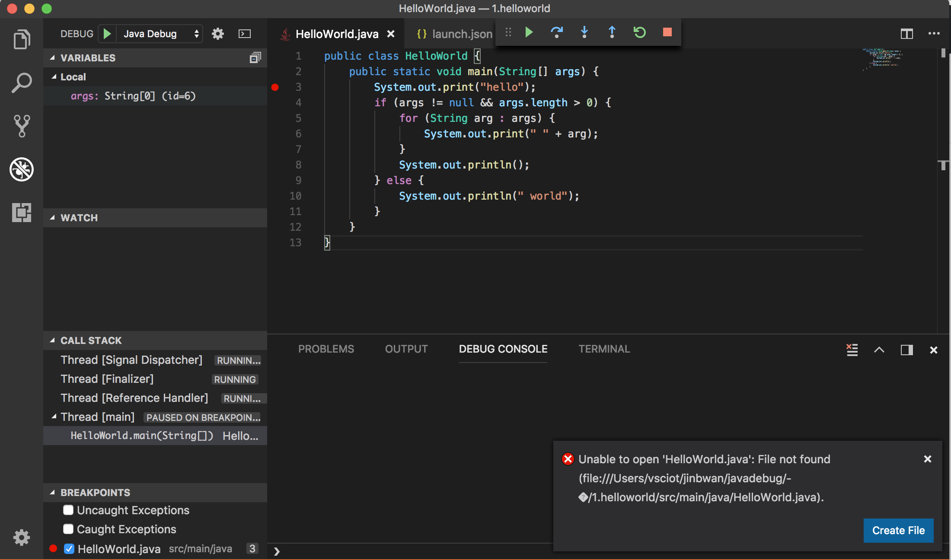Screen dimensions: 951x560
Task: Click the Step Into debug icon
Action: click(x=584, y=32)
